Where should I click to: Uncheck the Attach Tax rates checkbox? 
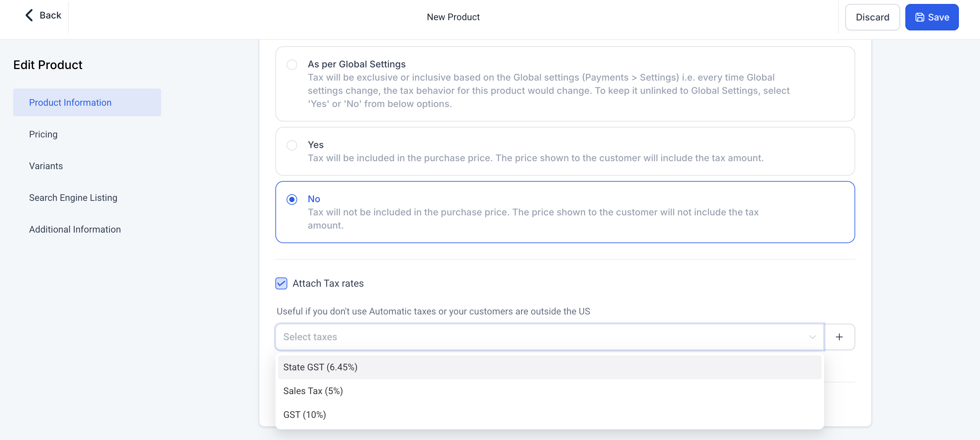281,283
